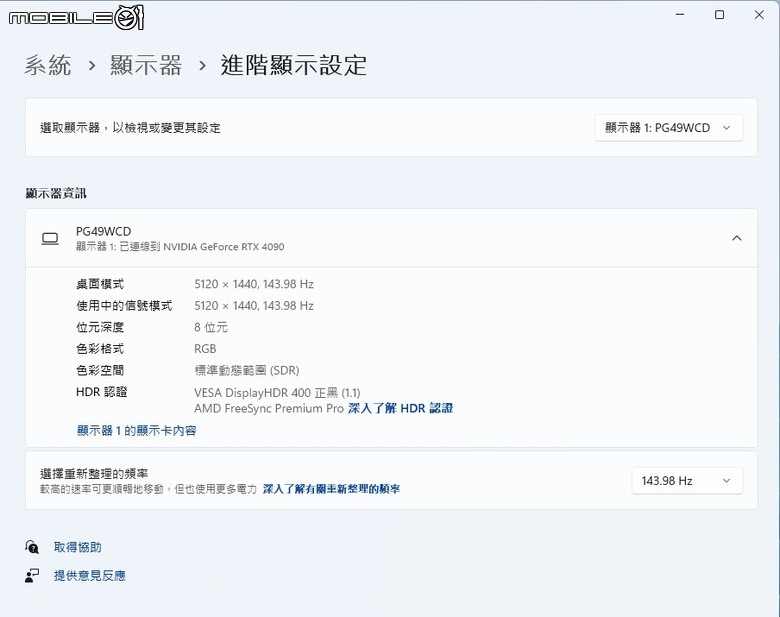Select the 使用中的信號模式 value
The image size is (780, 617).
pos(254,306)
